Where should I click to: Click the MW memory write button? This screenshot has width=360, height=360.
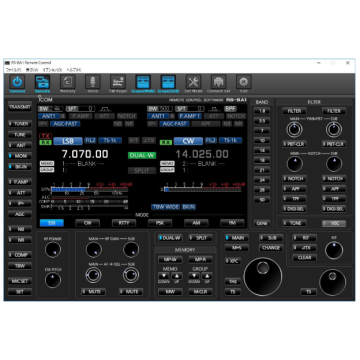(x=170, y=292)
